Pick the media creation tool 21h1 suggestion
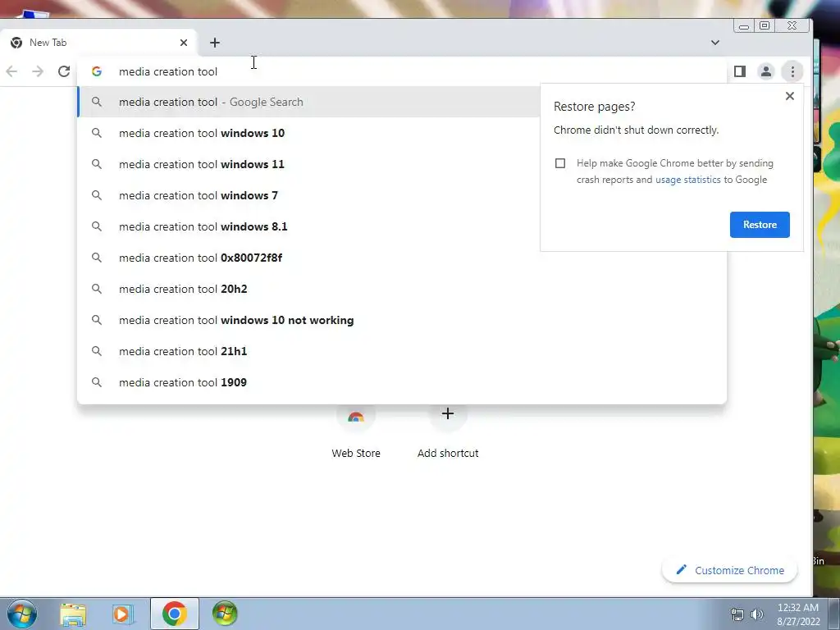Screen dimensions: 840x630 pyautogui.click(x=402, y=351)
